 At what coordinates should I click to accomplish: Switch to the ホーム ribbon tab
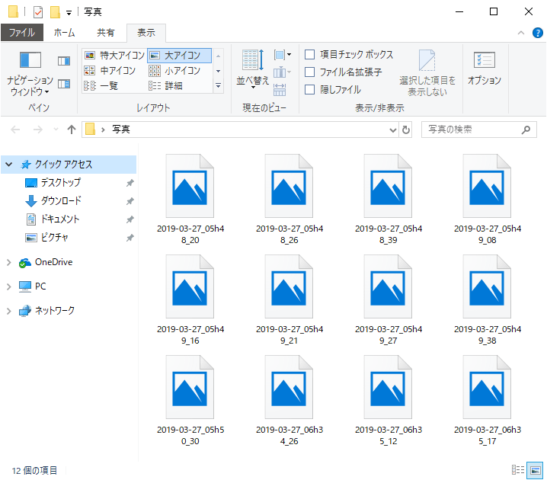point(64,33)
